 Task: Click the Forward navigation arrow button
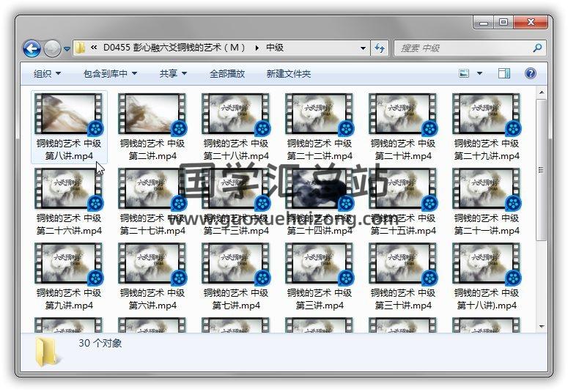[x=52, y=48]
